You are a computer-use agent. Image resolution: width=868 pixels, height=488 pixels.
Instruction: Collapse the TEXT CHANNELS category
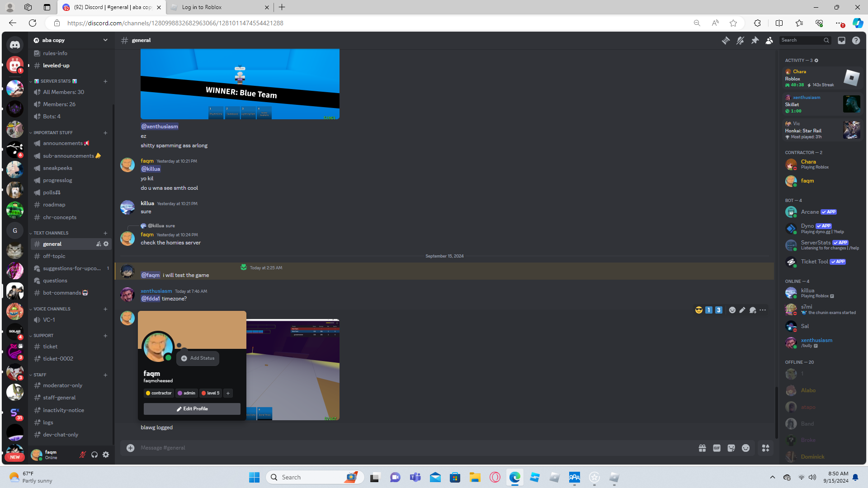click(49, 233)
